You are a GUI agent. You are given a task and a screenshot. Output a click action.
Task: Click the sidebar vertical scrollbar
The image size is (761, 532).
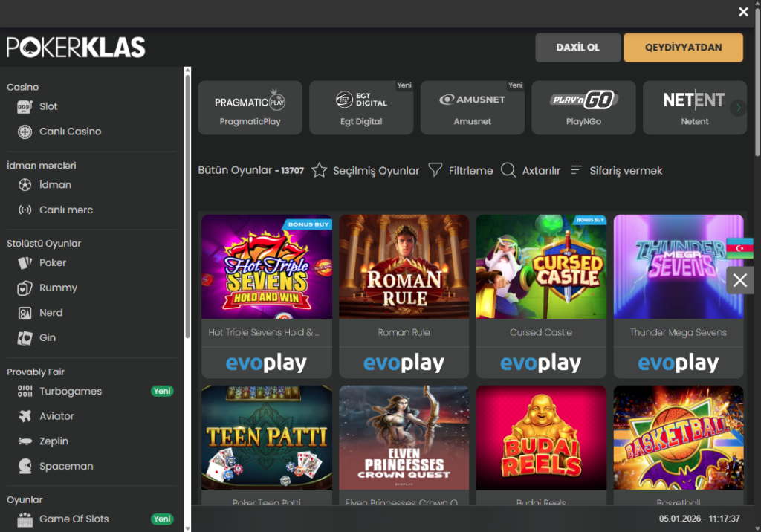coord(187,208)
